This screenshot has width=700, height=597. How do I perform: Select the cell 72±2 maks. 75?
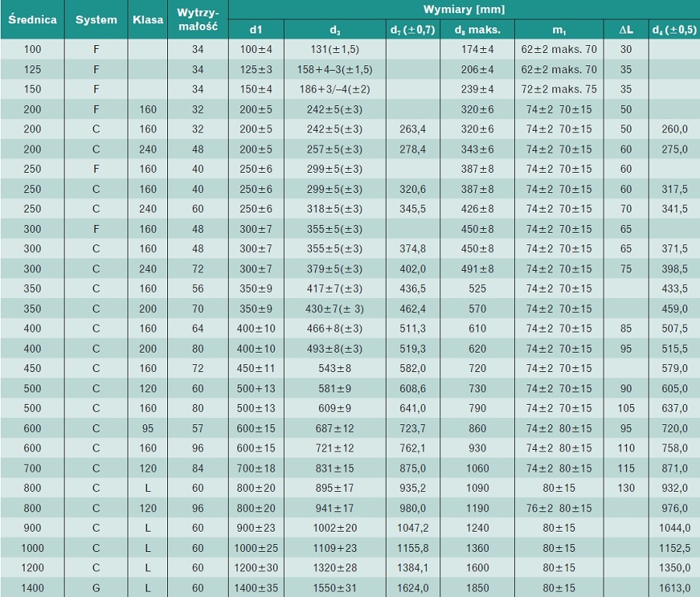[x=559, y=89]
